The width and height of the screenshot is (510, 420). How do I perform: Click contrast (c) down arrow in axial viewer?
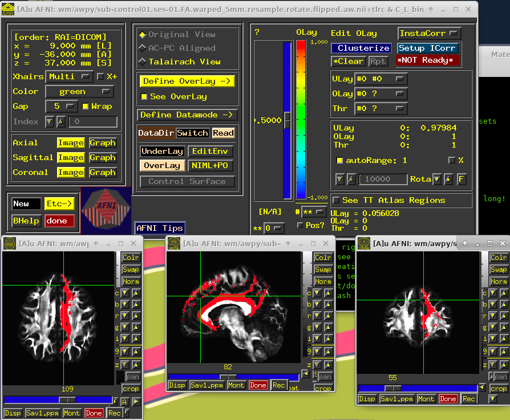click(126, 293)
